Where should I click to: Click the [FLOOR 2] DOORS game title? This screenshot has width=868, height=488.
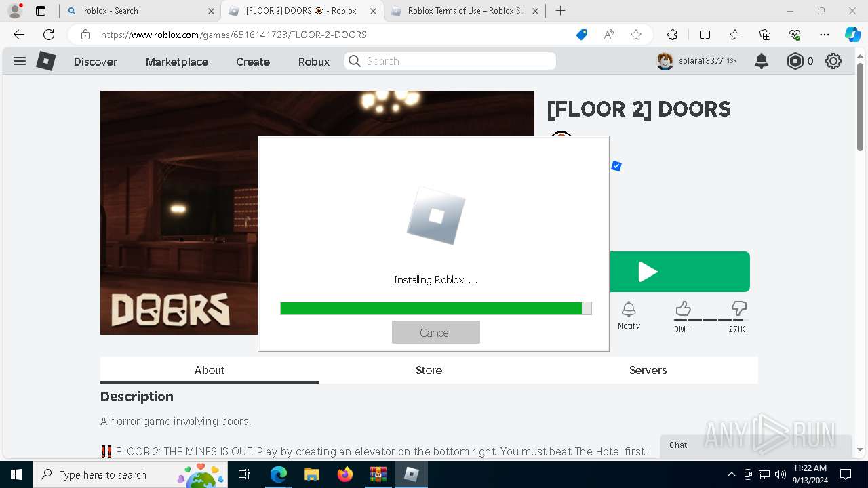coord(639,109)
